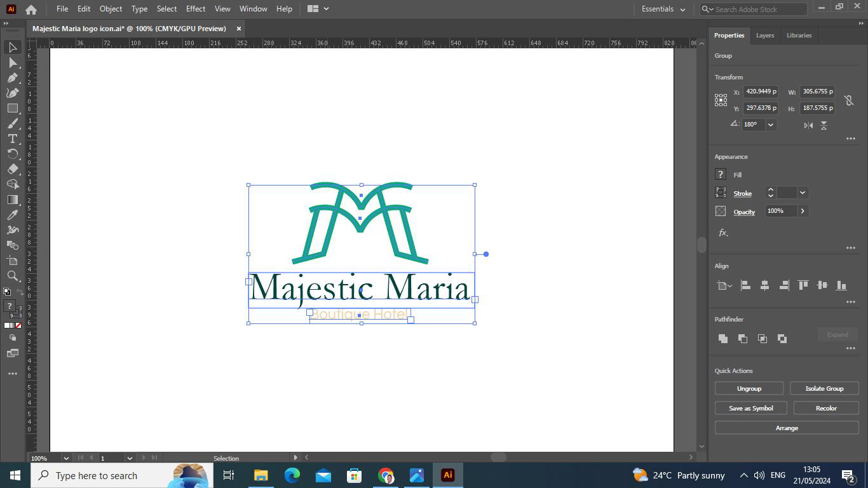Activate the Zoom tool

click(x=12, y=276)
